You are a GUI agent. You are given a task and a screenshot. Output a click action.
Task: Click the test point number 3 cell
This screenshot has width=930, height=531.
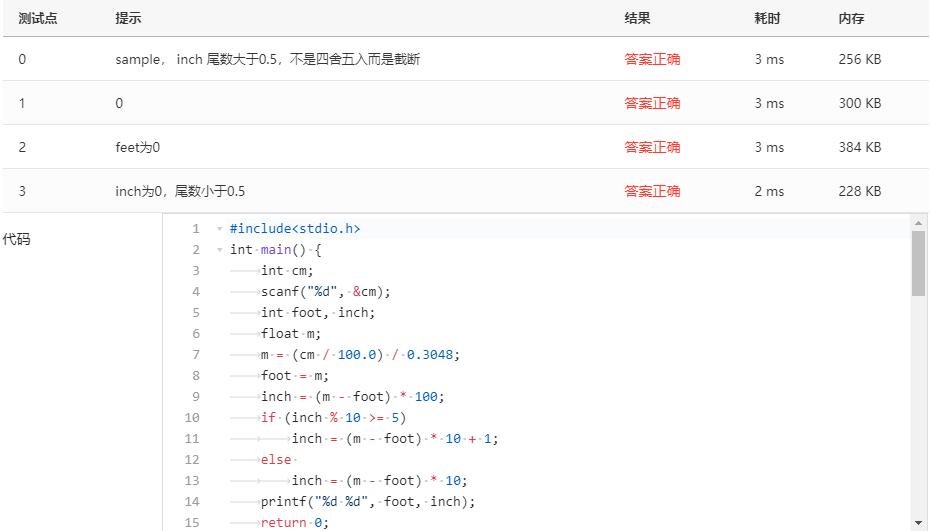tap(22, 191)
